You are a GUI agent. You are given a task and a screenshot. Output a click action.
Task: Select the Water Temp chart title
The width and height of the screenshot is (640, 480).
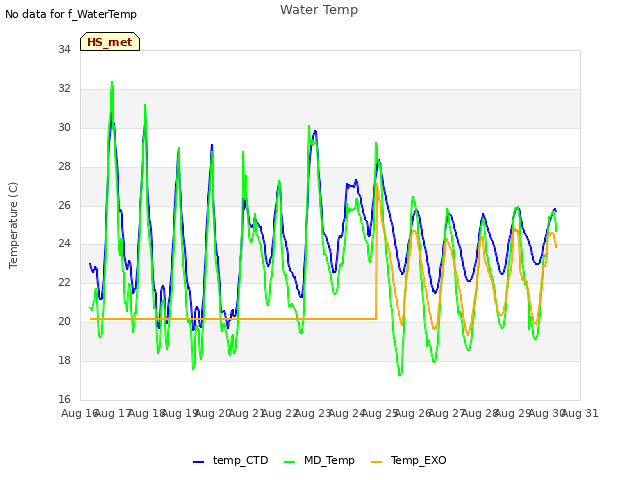[319, 10]
